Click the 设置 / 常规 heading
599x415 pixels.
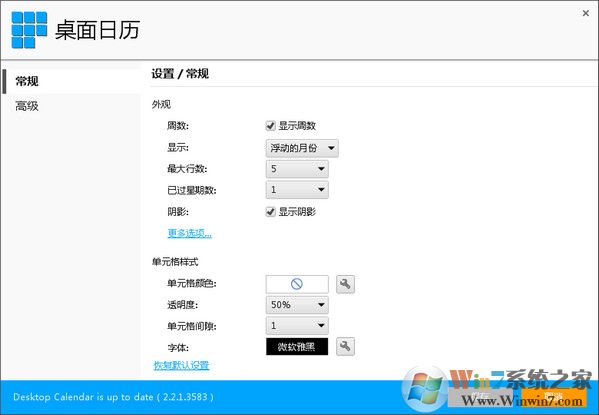click(x=180, y=73)
